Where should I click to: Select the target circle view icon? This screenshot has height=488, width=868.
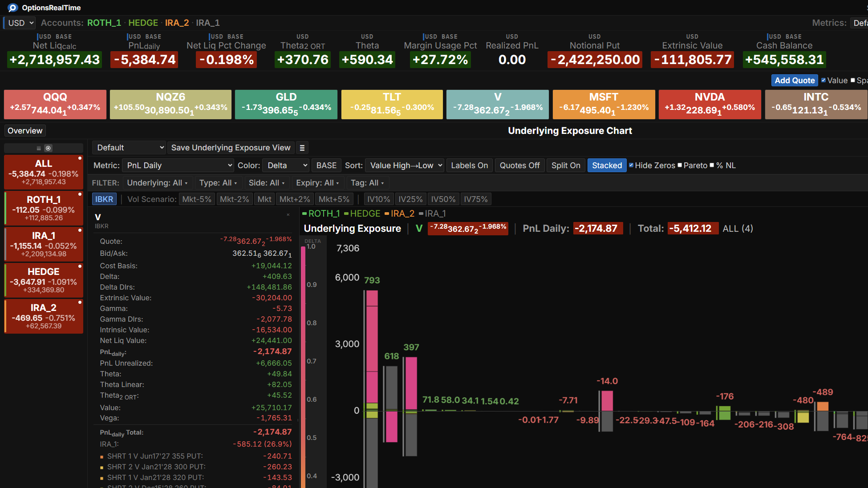pos(49,148)
